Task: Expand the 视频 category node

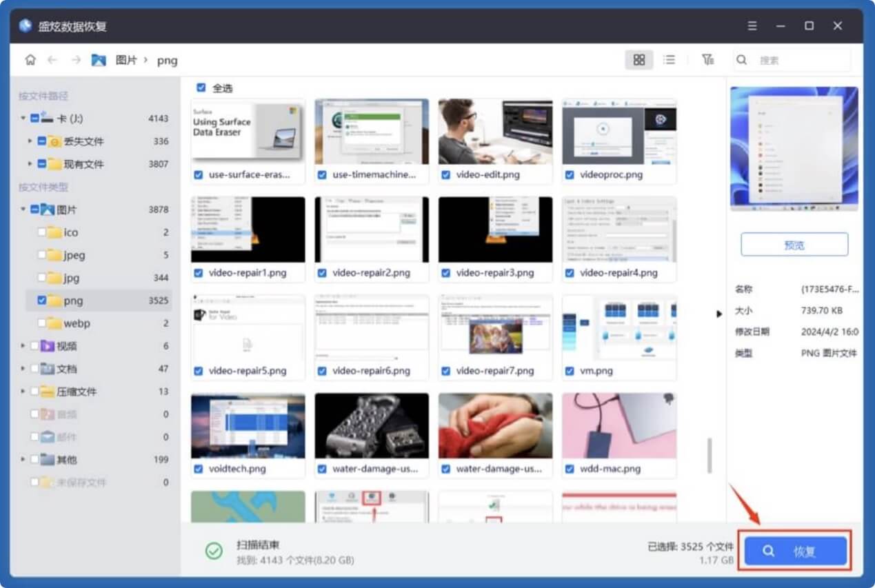Action: pyautogui.click(x=23, y=346)
